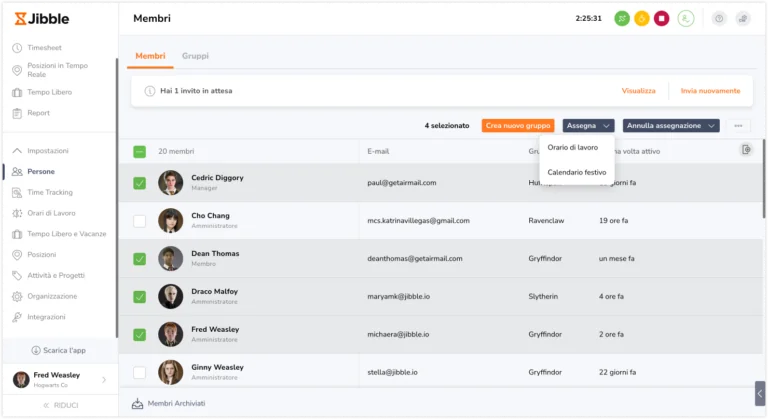Click the Jibble logo
This screenshot has height=419, width=768.
click(x=42, y=19)
